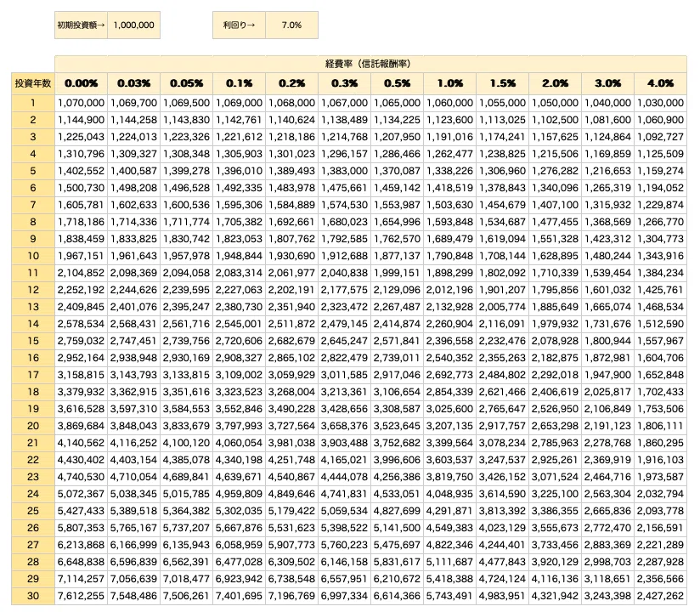Select the 0.05% column header
Screen dimensions: 700x612
[x=186, y=83]
